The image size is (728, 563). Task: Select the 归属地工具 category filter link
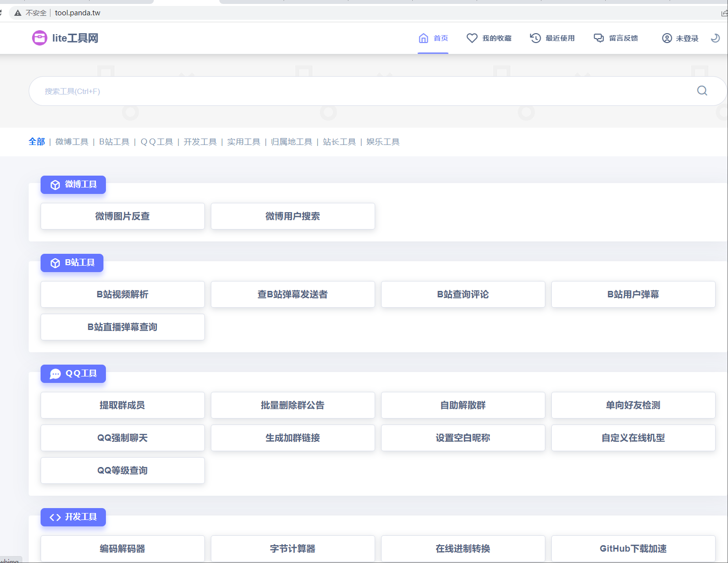(291, 142)
